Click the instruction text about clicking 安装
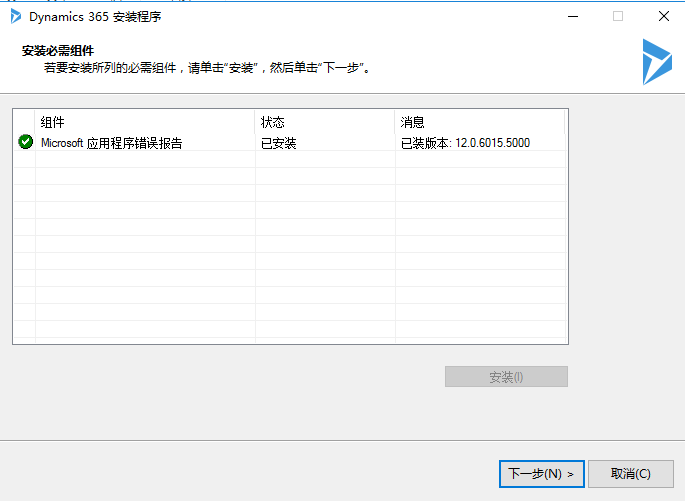This screenshot has height=501, width=685. click(208, 68)
